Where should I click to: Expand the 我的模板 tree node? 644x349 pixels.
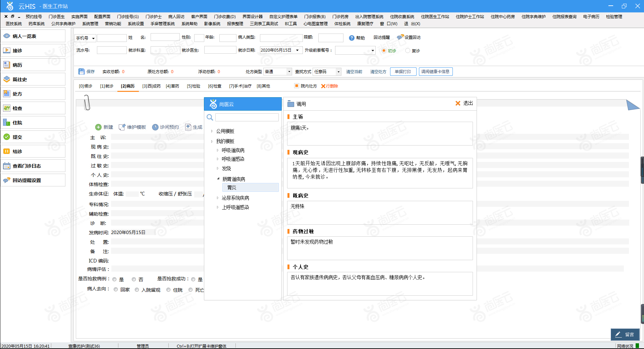(212, 141)
